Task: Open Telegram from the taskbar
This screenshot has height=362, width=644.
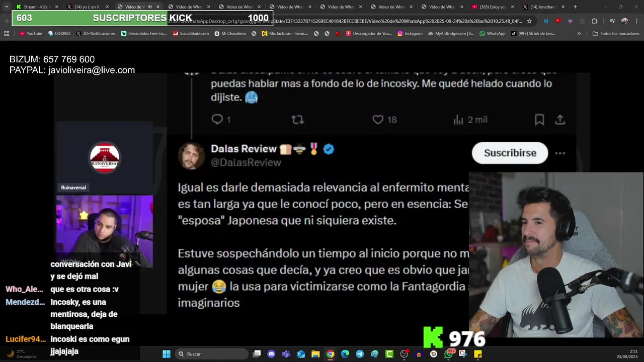Action: pos(360,354)
